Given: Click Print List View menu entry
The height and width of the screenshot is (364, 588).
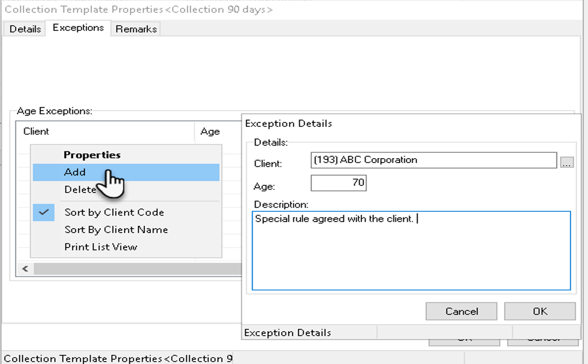Looking at the screenshot, I should [126, 247].
